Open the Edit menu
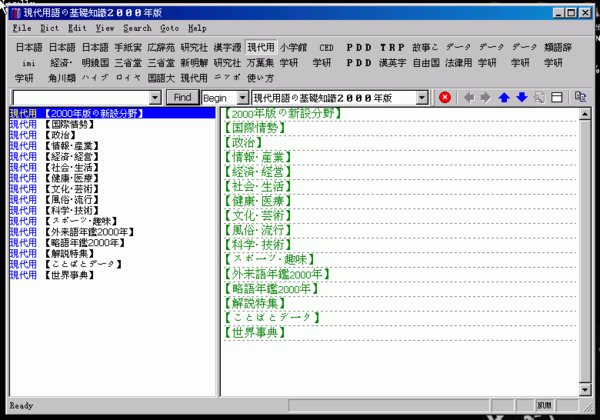 coord(77,28)
